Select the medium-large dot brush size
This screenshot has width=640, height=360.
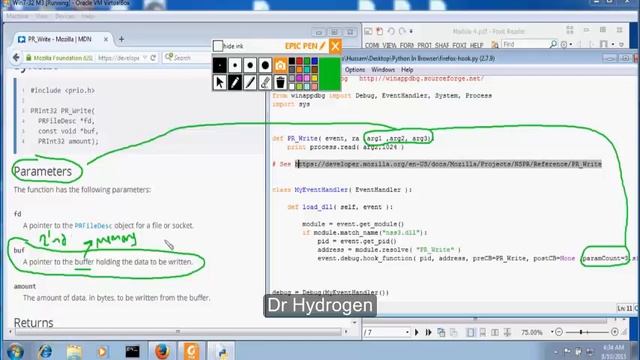250,65
